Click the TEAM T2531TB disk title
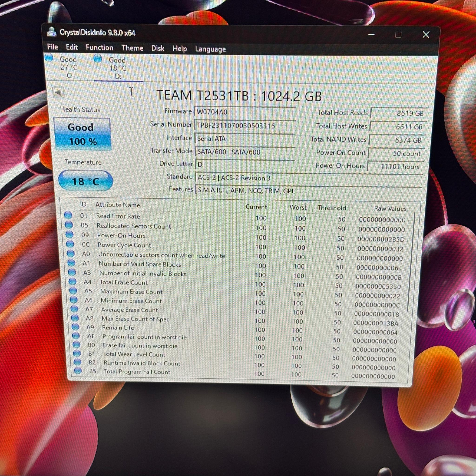 coord(239,96)
